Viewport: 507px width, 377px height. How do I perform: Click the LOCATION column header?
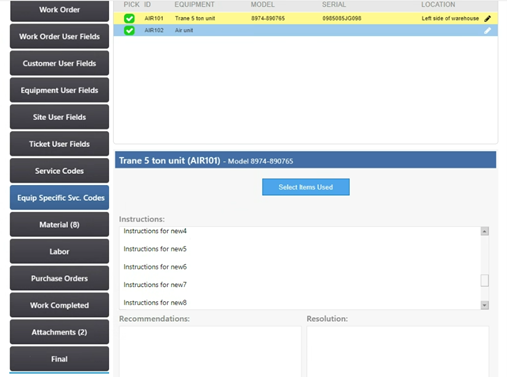click(x=438, y=5)
